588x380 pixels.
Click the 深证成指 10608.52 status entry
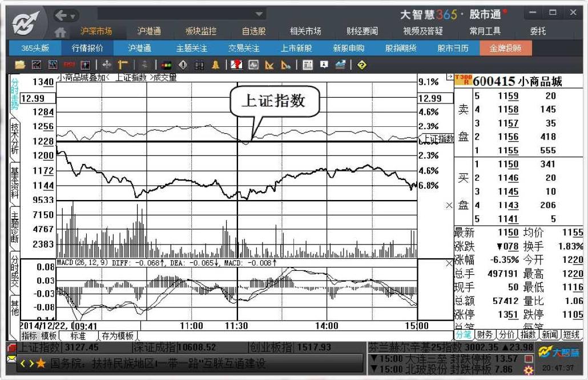pyautogui.click(x=174, y=347)
